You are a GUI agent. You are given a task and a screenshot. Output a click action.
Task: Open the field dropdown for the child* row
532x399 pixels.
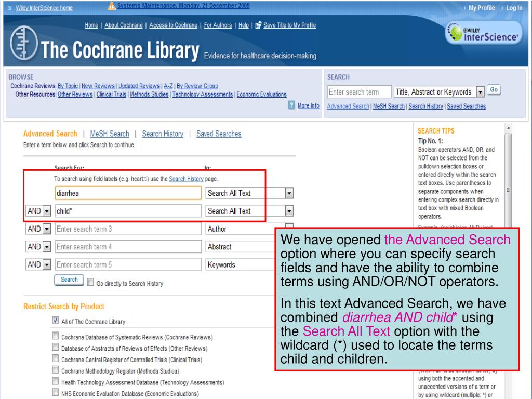click(289, 211)
